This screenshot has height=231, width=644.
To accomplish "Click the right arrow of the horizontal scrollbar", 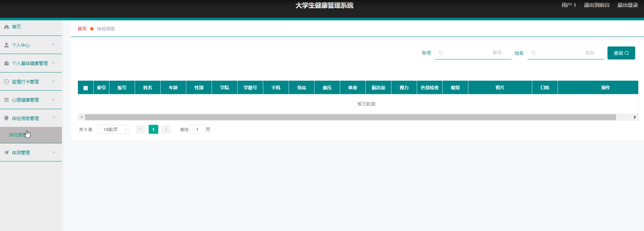I will pos(635,117).
